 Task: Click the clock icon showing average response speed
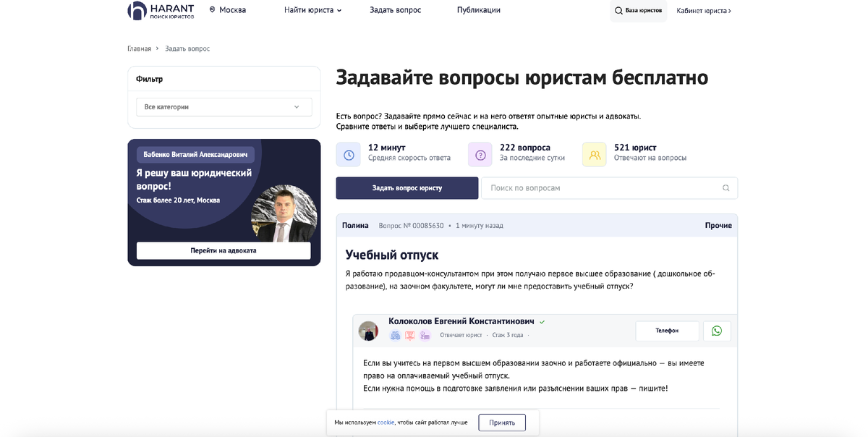point(348,153)
